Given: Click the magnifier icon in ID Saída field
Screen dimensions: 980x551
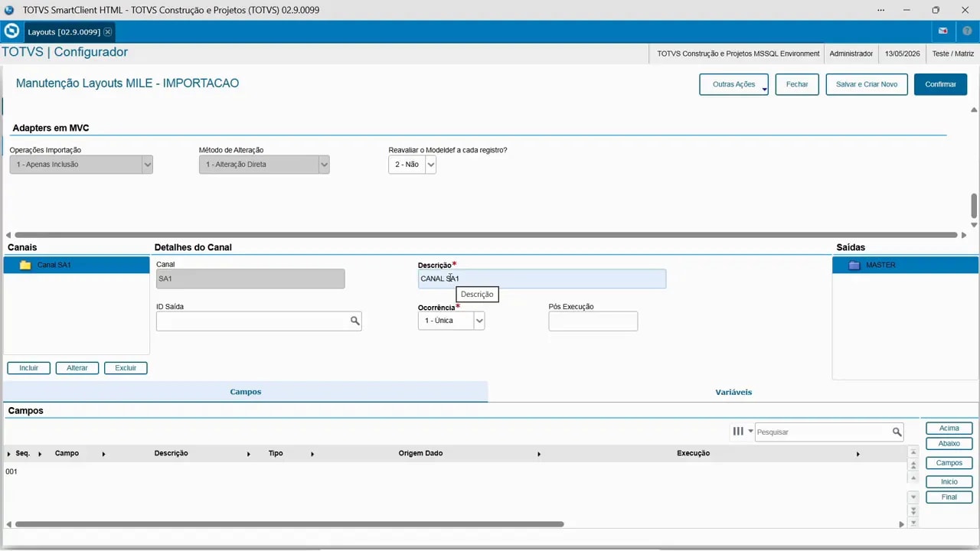Looking at the screenshot, I should tap(355, 321).
